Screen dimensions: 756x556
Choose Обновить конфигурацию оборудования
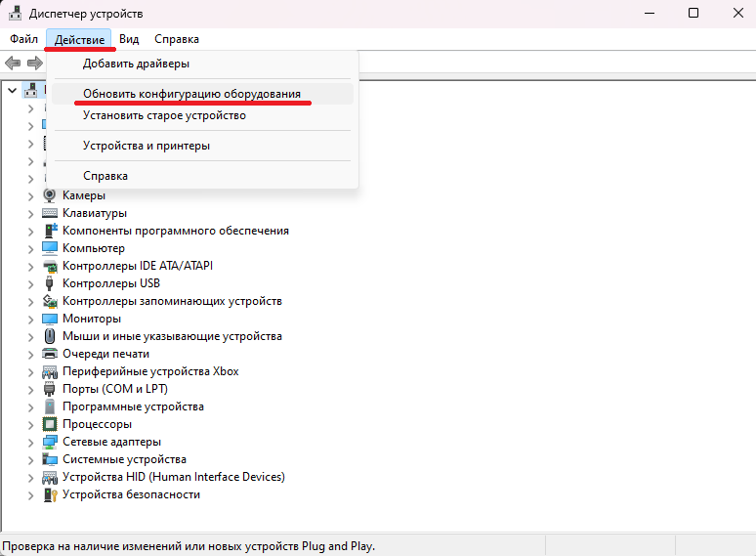pyautogui.click(x=191, y=94)
